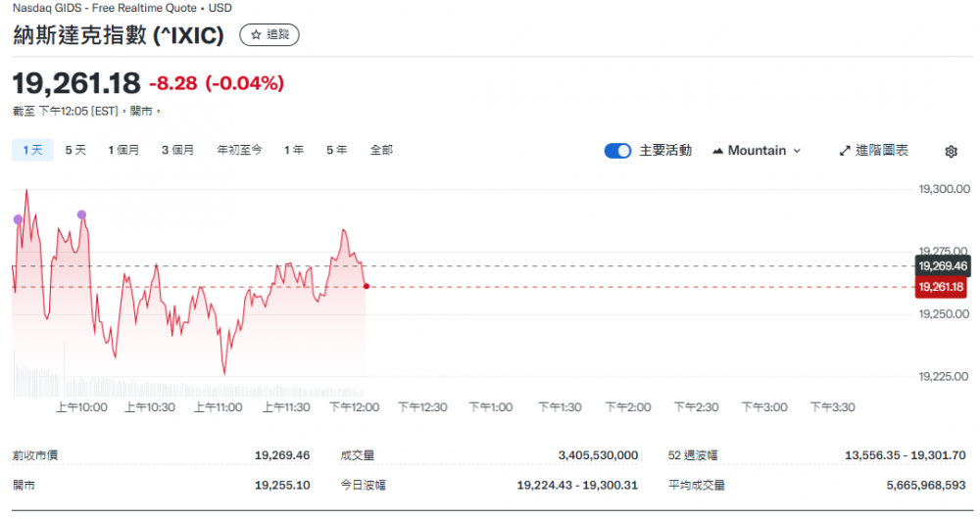This screenshot has width=980, height=519.
Task: Select the 5年 range tab
Action: [336, 150]
